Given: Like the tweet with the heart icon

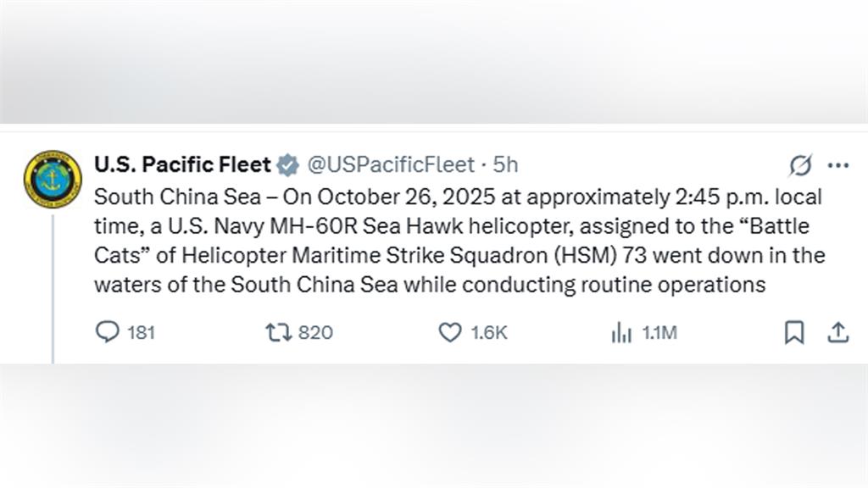Looking at the screenshot, I should [449, 333].
